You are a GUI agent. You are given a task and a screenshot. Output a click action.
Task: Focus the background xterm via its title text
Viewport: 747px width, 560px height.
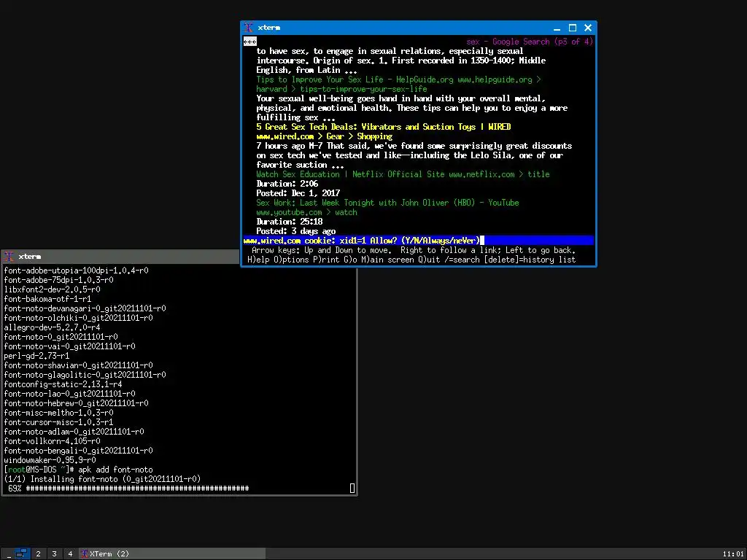click(29, 257)
